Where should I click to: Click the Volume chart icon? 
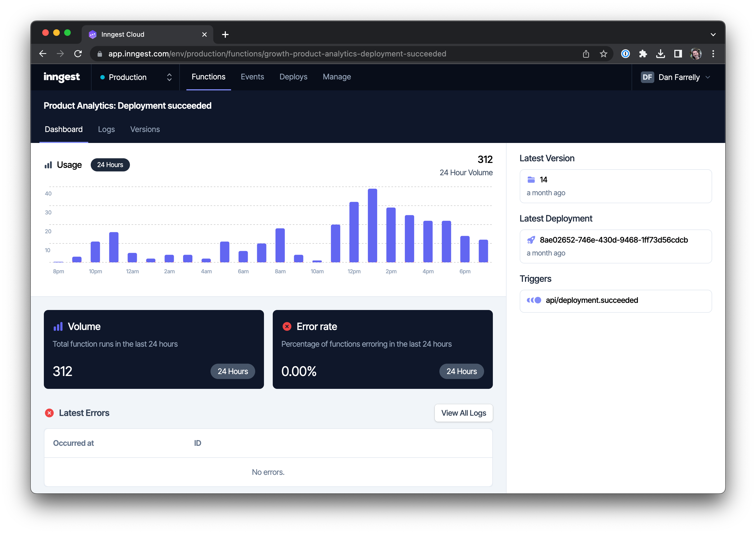point(58,326)
